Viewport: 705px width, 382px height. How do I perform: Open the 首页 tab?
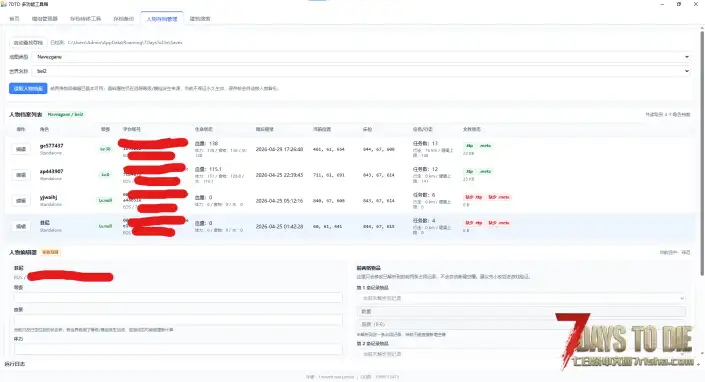pos(14,19)
